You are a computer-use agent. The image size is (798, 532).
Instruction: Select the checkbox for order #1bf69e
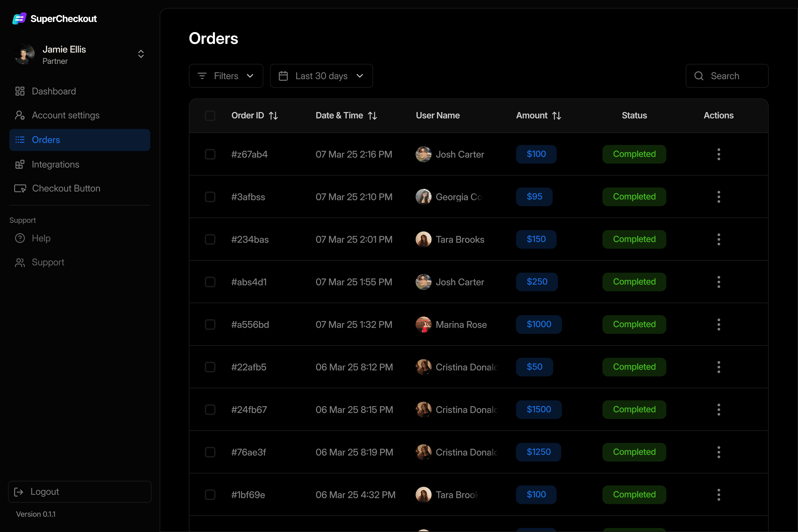click(210, 495)
